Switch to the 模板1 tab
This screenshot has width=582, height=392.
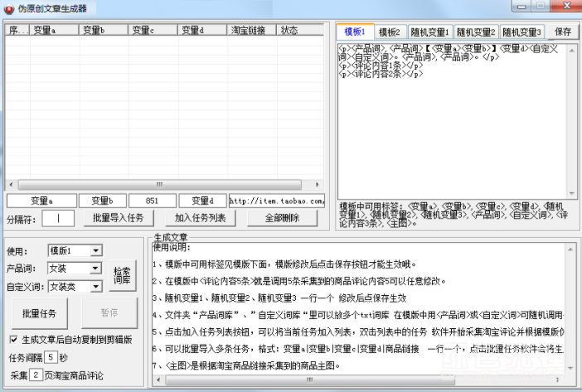click(355, 31)
